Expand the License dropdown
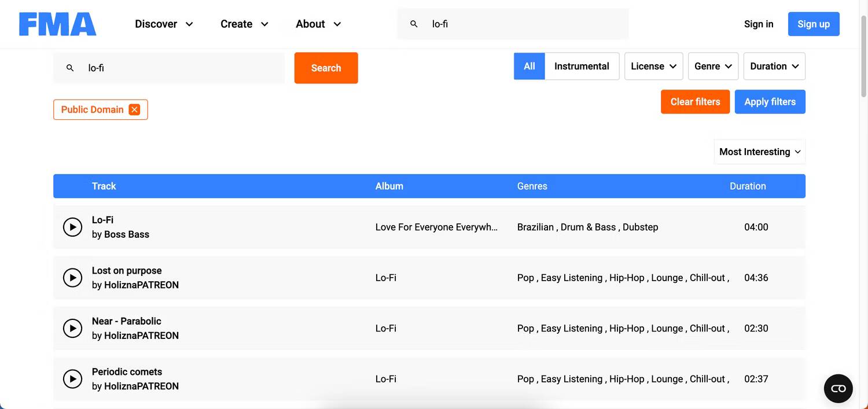Screen dimensions: 868x409 pyautogui.click(x=653, y=67)
